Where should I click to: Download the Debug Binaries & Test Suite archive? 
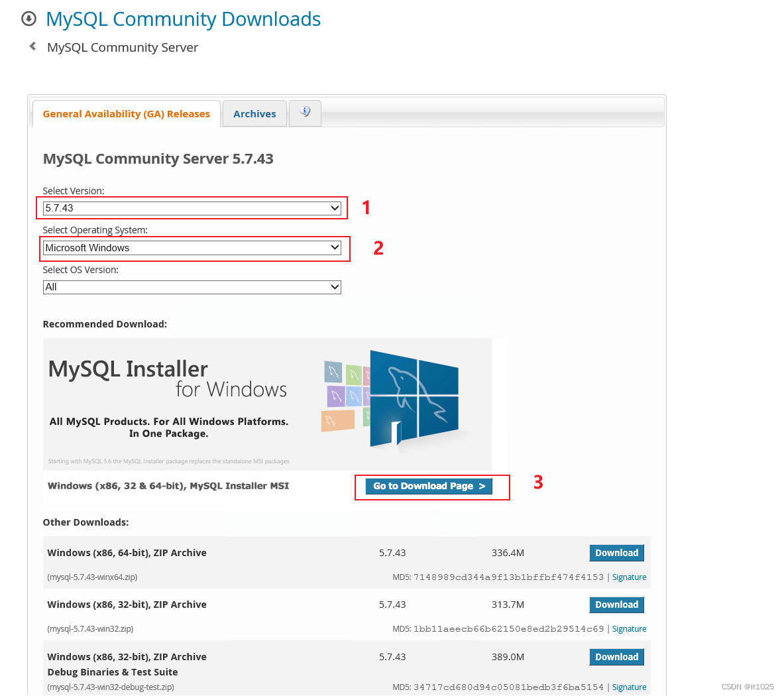point(616,656)
